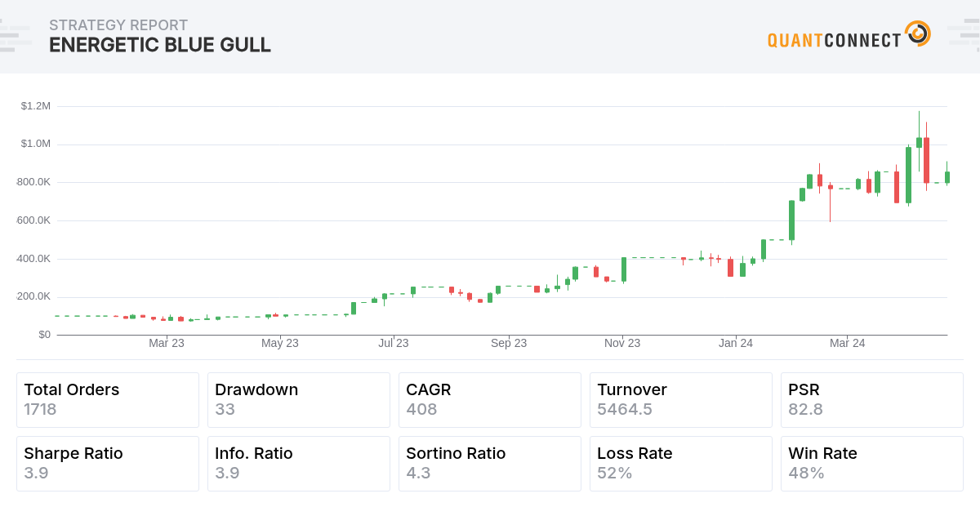The width and height of the screenshot is (980, 516).
Task: Click the QuantConnect logo icon
Action: tap(918, 34)
